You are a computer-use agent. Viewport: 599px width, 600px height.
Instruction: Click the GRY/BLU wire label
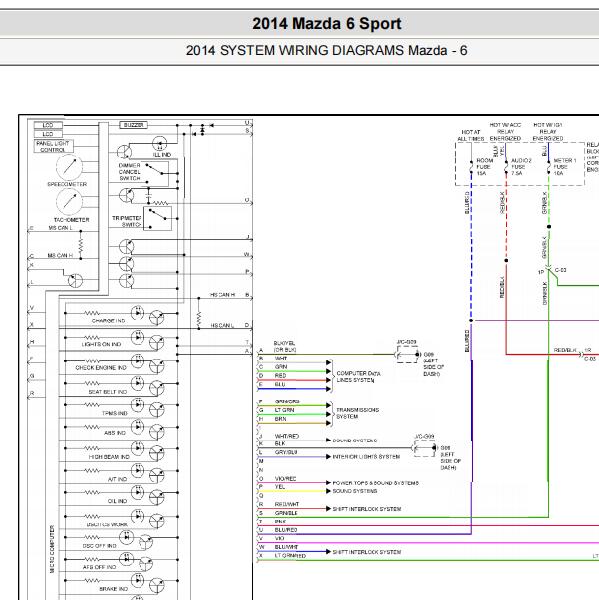286,452
